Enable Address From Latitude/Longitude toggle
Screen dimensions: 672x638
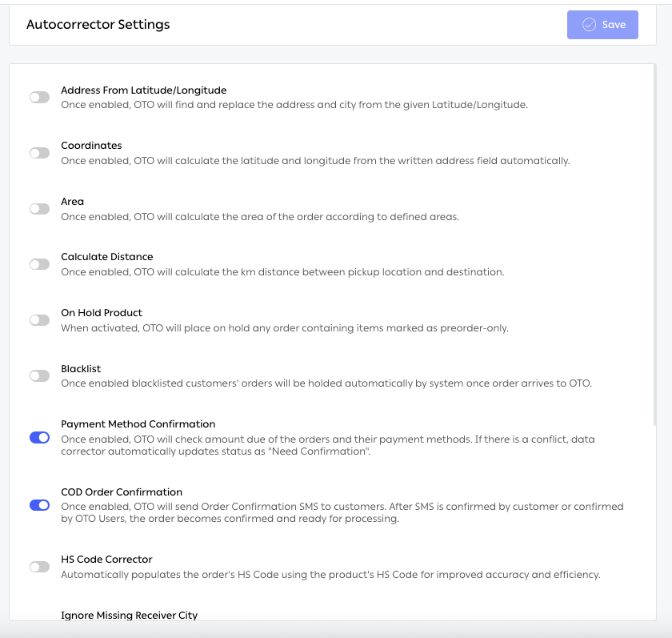pyautogui.click(x=39, y=98)
